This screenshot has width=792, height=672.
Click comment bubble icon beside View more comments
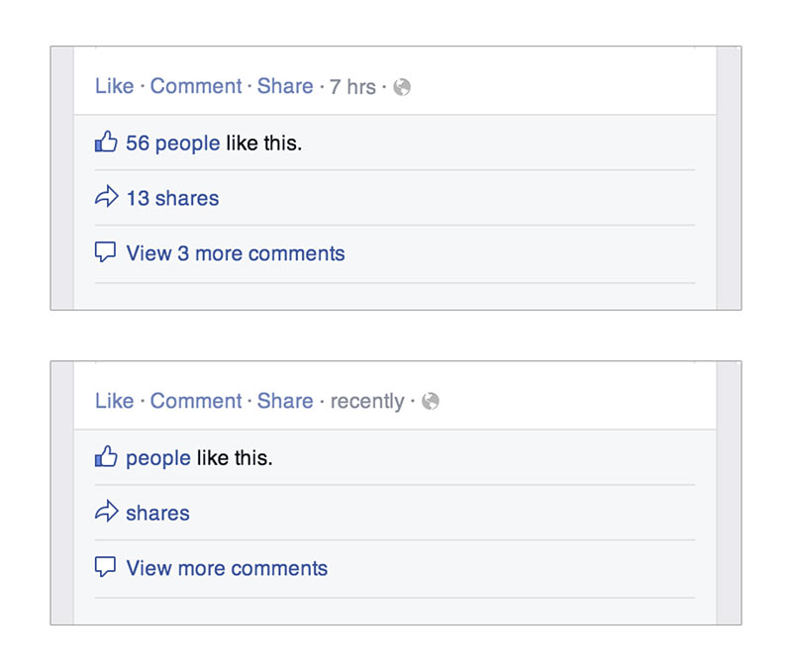tap(105, 566)
